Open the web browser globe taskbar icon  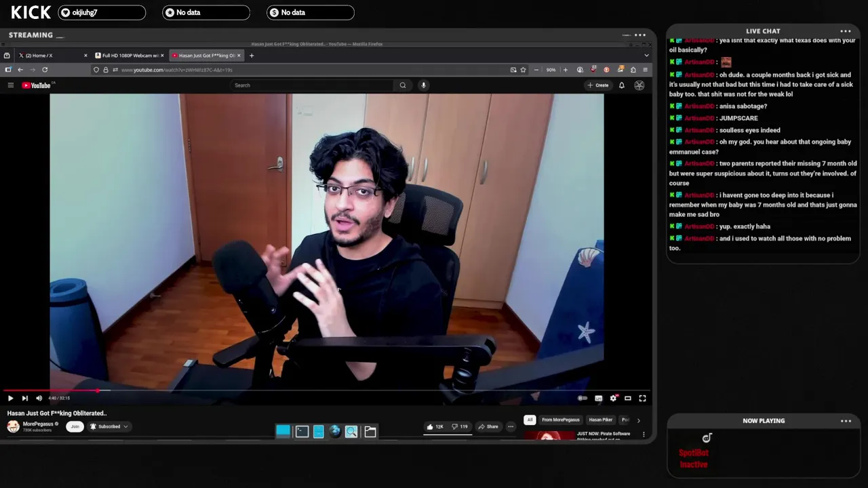pos(335,431)
